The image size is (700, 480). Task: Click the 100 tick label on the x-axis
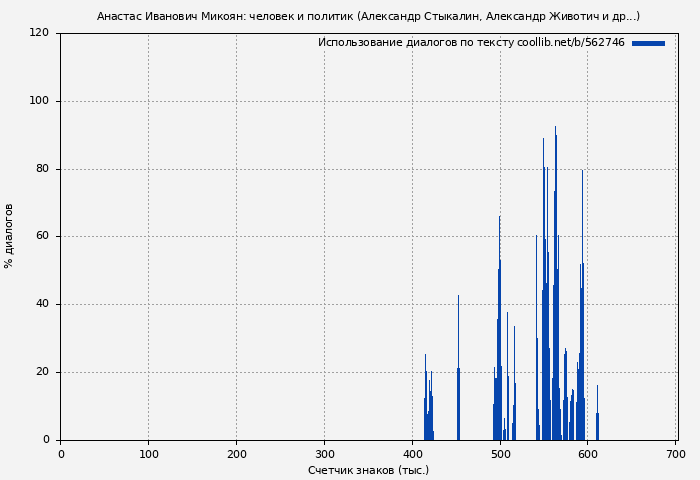[x=148, y=454]
